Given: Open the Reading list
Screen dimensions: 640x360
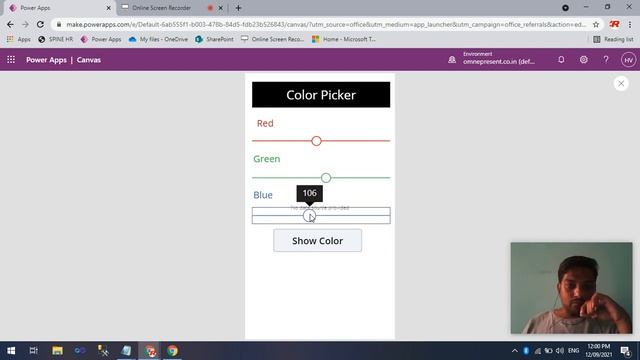Looking at the screenshot, I should click(613, 39).
